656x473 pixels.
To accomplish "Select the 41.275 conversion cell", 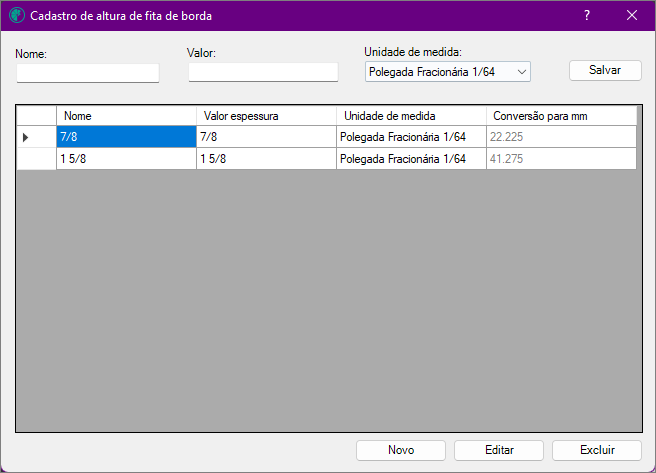I will click(x=561, y=159).
